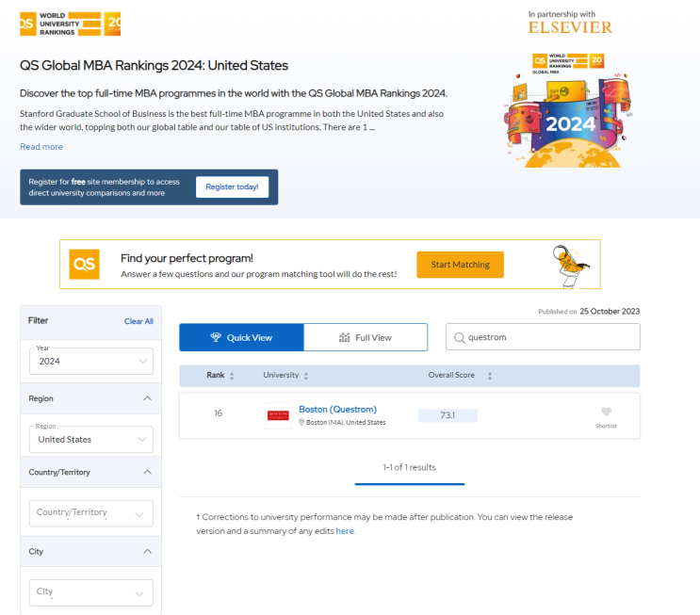700x615 pixels.
Task: Switch to Quick View tab
Action: click(x=241, y=337)
